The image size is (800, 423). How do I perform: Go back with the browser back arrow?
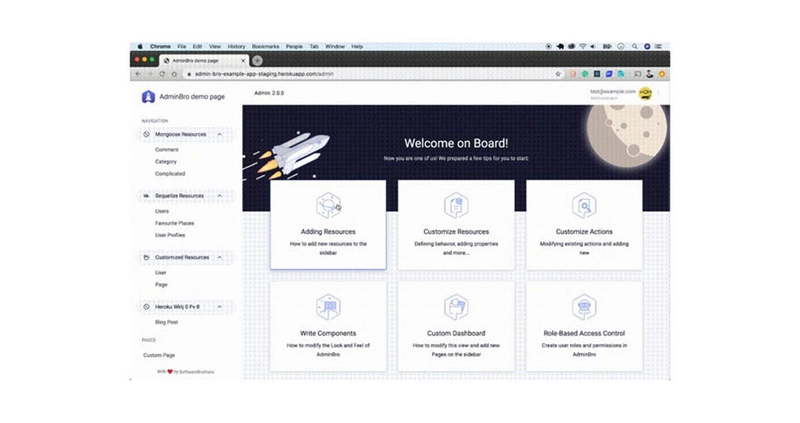[x=138, y=74]
